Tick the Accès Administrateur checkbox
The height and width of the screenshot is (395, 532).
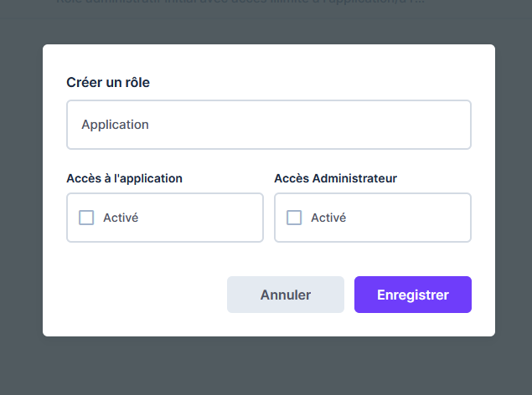pos(294,218)
